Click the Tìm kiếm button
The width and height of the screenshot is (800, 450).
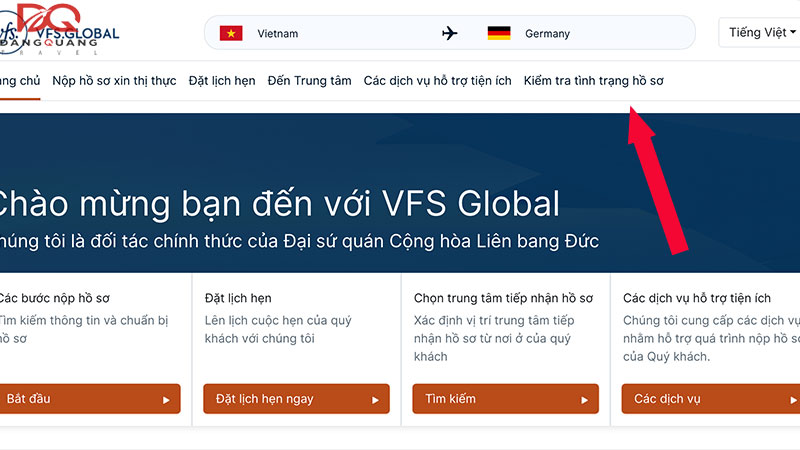506,399
